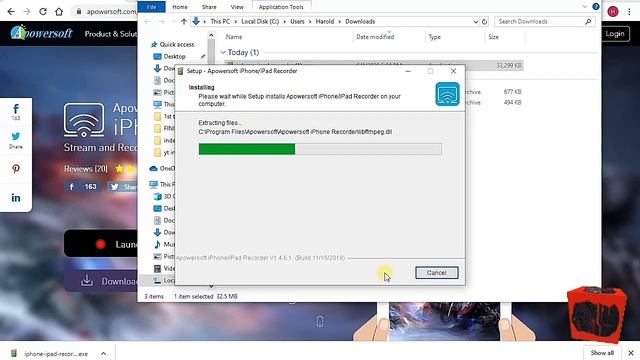Viewport: 640px width, 360px height.
Task: Cancel the Apowersoft Recorder installation
Action: [x=436, y=273]
